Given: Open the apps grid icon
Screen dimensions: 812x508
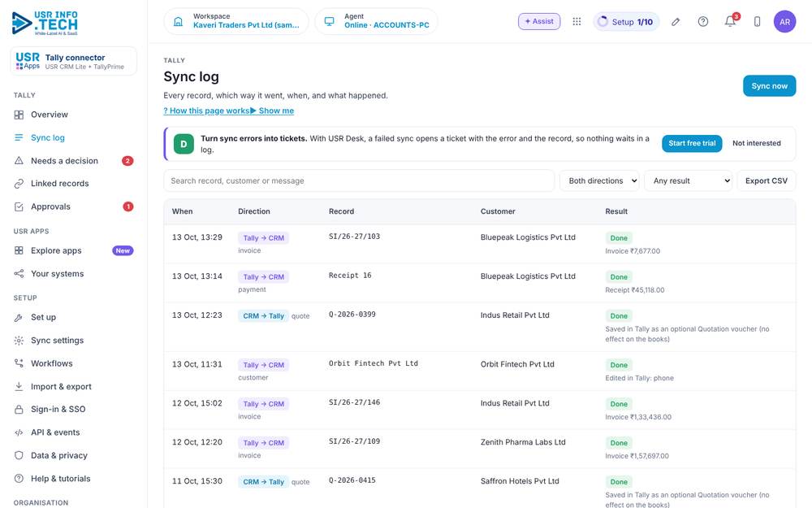Looking at the screenshot, I should pyautogui.click(x=577, y=21).
